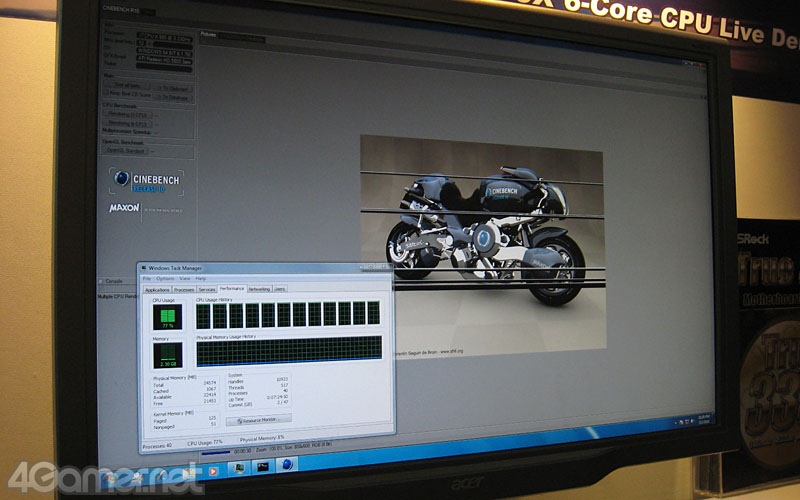Click the Processor info field in Cinebench
This screenshot has width=800, height=500.
[x=164, y=36]
